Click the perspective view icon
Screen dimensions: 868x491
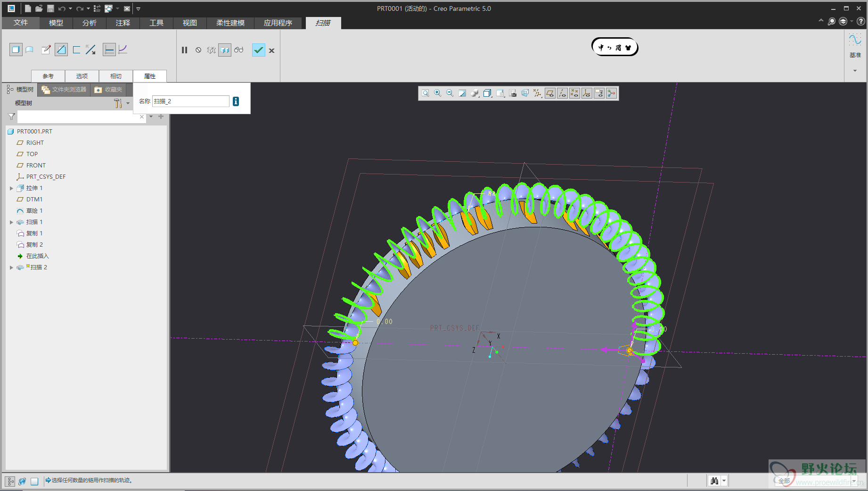525,93
